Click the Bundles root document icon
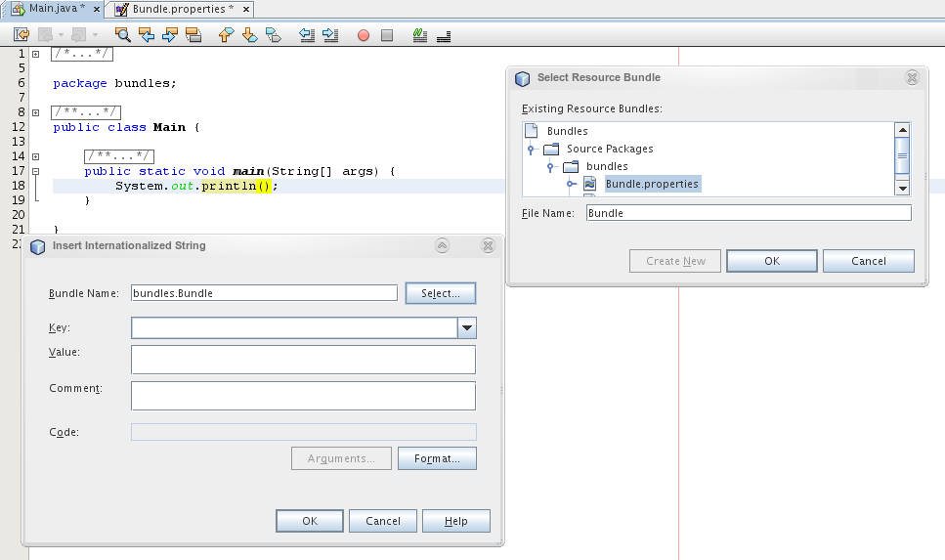This screenshot has width=945, height=560. click(531, 130)
